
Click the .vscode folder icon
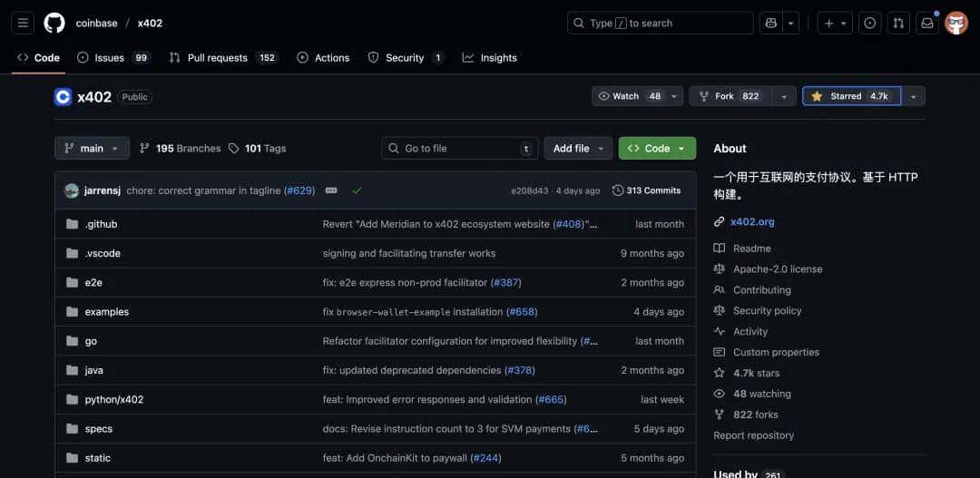click(72, 253)
